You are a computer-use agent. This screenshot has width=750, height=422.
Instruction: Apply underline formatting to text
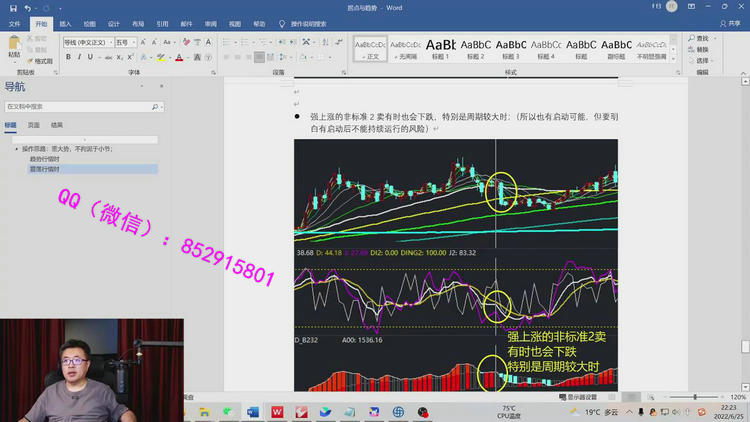(91, 58)
